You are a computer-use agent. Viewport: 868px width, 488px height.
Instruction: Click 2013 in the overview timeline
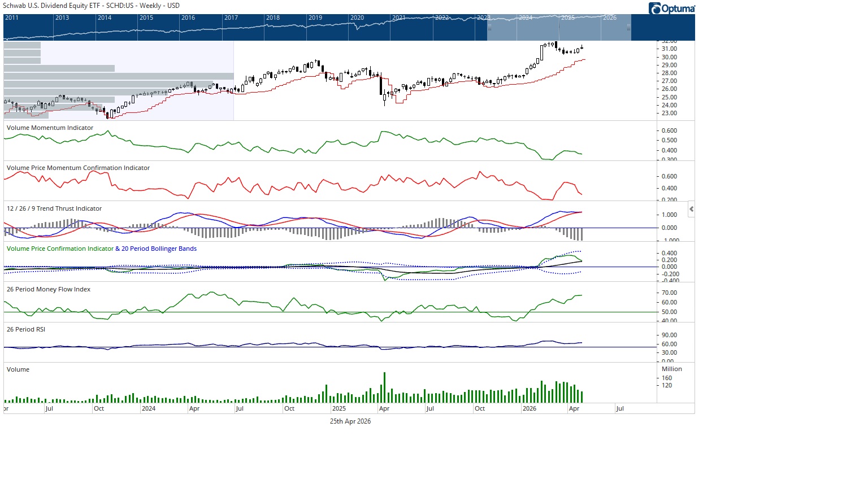62,18
